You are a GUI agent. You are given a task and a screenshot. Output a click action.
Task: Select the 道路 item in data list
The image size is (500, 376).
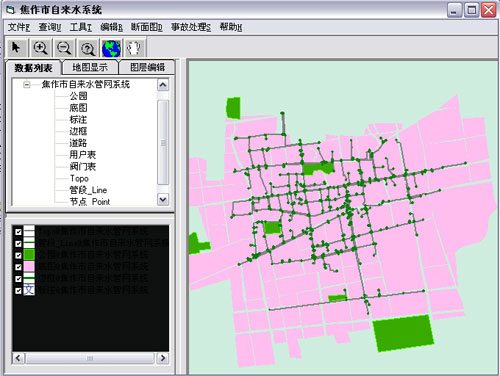click(x=78, y=143)
